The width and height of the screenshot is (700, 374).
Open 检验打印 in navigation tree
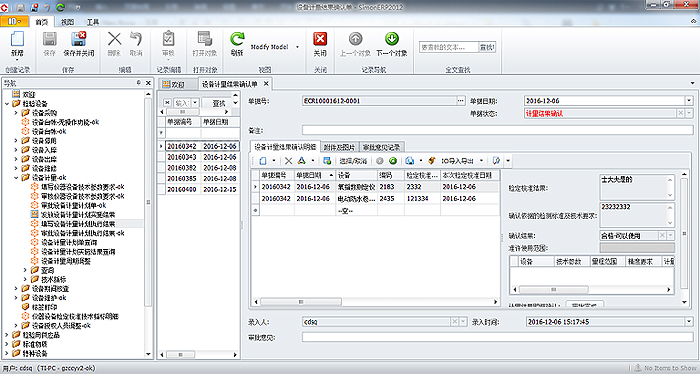coord(45,307)
